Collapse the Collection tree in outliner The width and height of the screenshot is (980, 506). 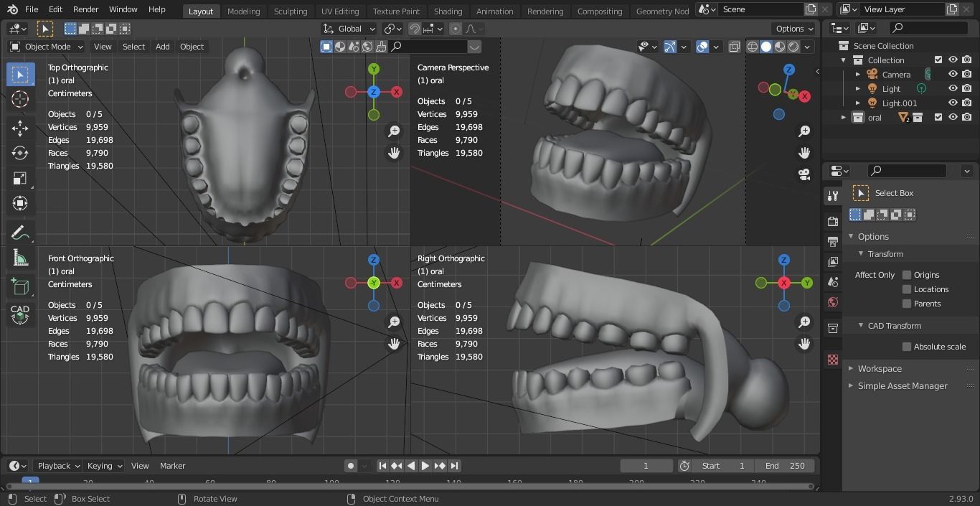tap(844, 60)
